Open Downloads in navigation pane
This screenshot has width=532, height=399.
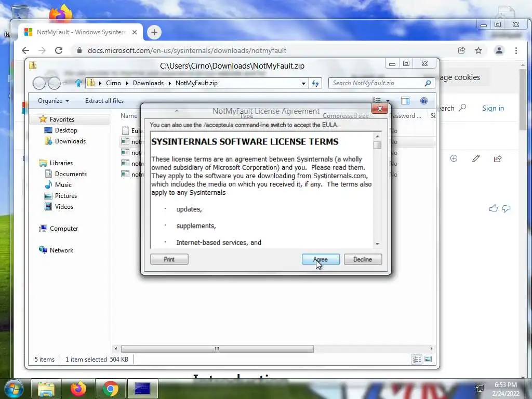[x=70, y=141]
